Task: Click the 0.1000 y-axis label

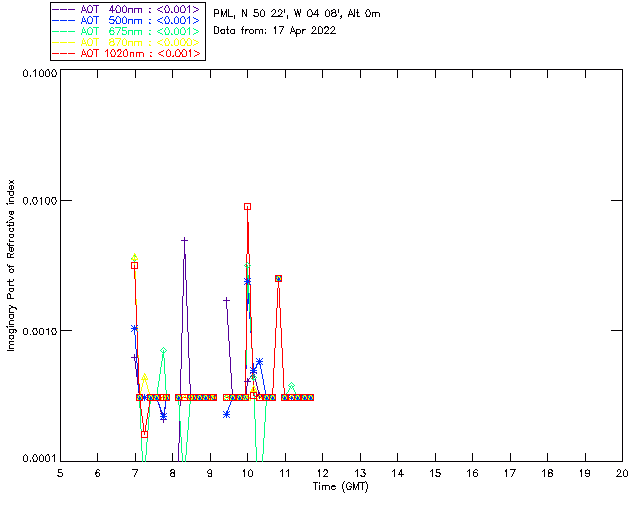Action: [40, 73]
